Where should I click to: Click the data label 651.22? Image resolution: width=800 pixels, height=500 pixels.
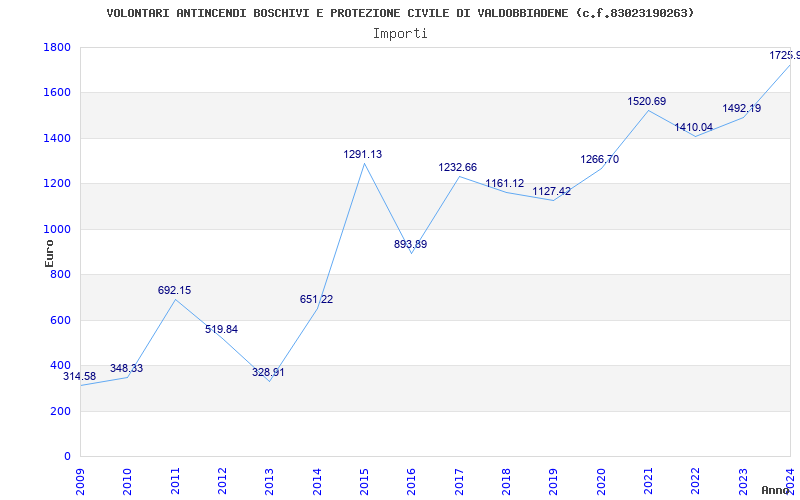[316, 299]
